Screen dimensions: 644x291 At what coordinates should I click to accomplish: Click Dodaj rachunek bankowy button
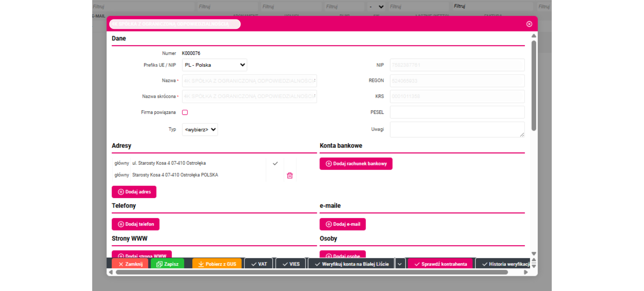[356, 164]
